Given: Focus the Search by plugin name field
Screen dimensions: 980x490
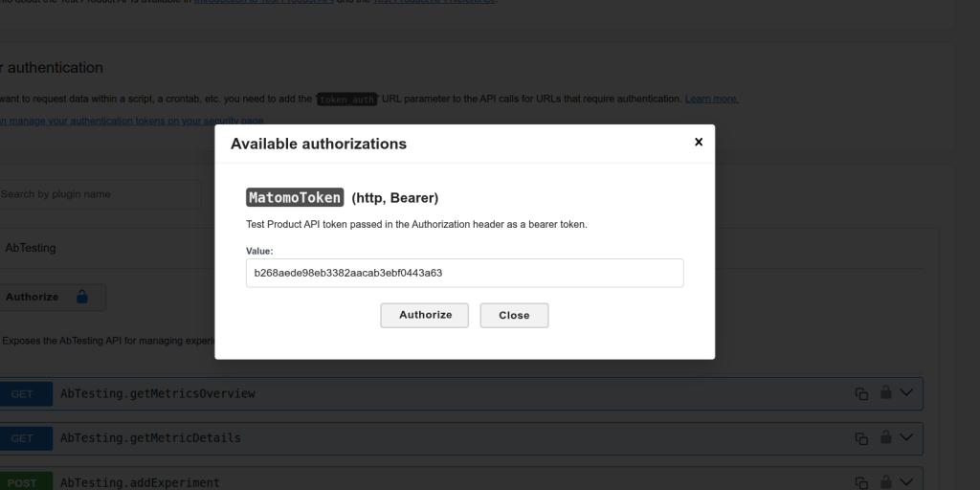Looking at the screenshot, I should coord(100,194).
